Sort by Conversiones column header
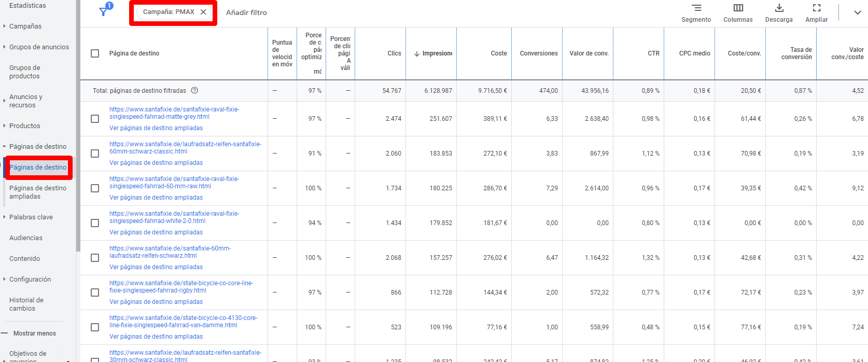This screenshot has width=868, height=362. [x=539, y=53]
